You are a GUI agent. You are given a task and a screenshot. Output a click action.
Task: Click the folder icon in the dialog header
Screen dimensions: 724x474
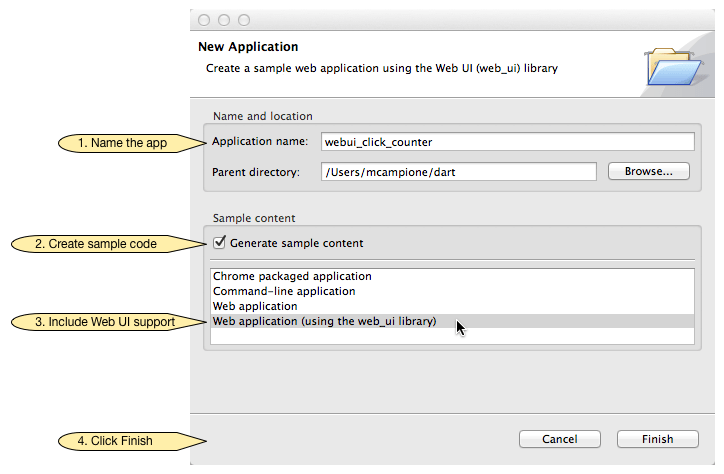(673, 66)
